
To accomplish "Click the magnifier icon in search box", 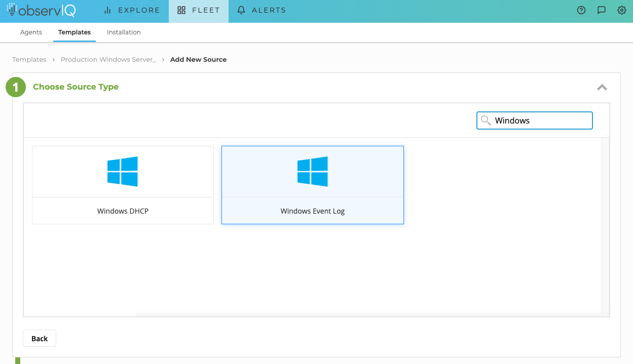I will 486,120.
